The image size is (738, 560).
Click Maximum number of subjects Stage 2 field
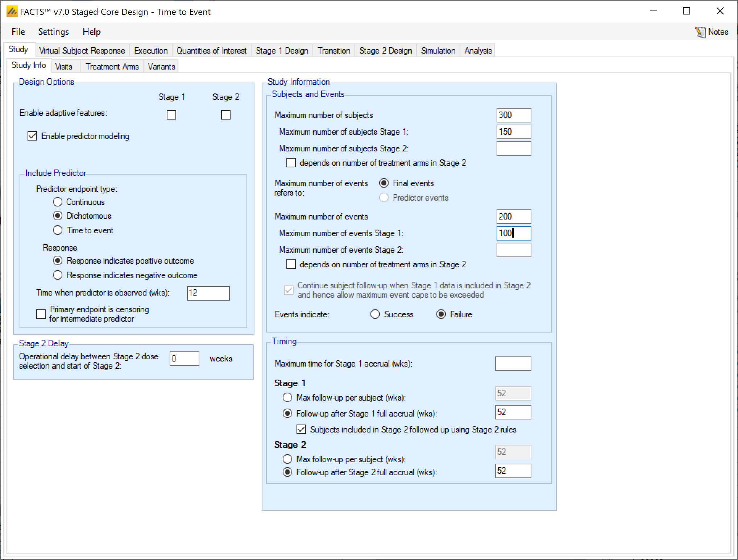[x=513, y=149]
